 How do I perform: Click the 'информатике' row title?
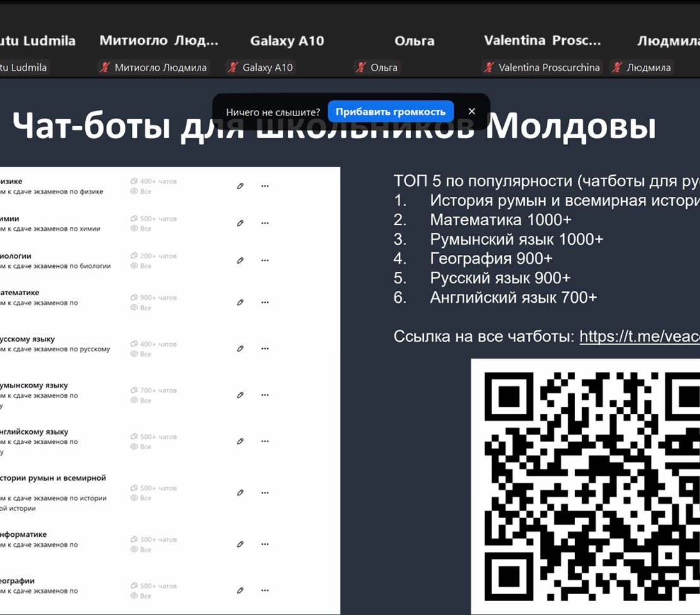tap(23, 534)
